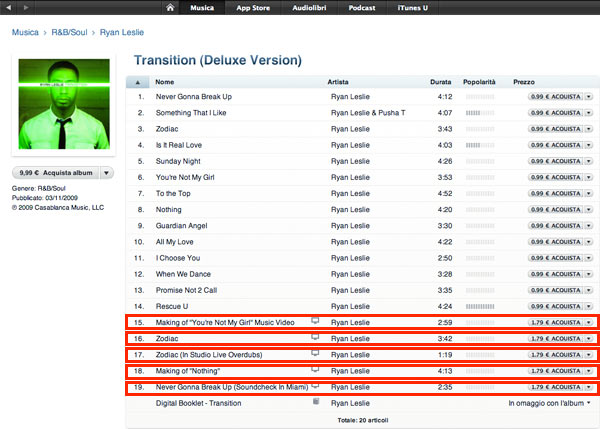Image resolution: width=600 pixels, height=429 pixels.
Task: Expand the price arrow for Sunday Night
Action: point(589,161)
